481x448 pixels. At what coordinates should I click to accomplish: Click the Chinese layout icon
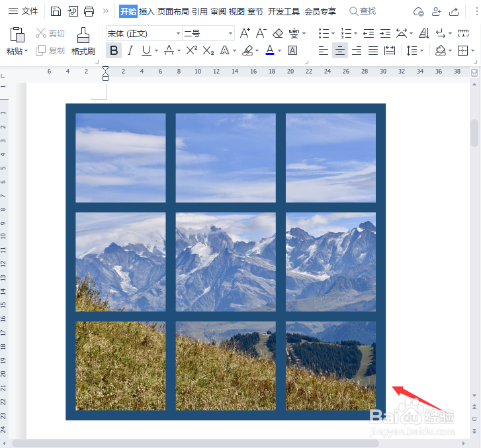[x=402, y=33]
